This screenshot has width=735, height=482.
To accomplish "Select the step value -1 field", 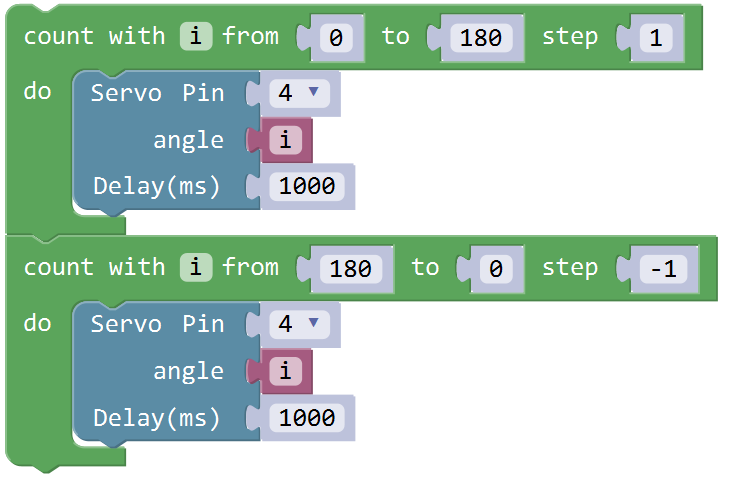I will [659, 268].
